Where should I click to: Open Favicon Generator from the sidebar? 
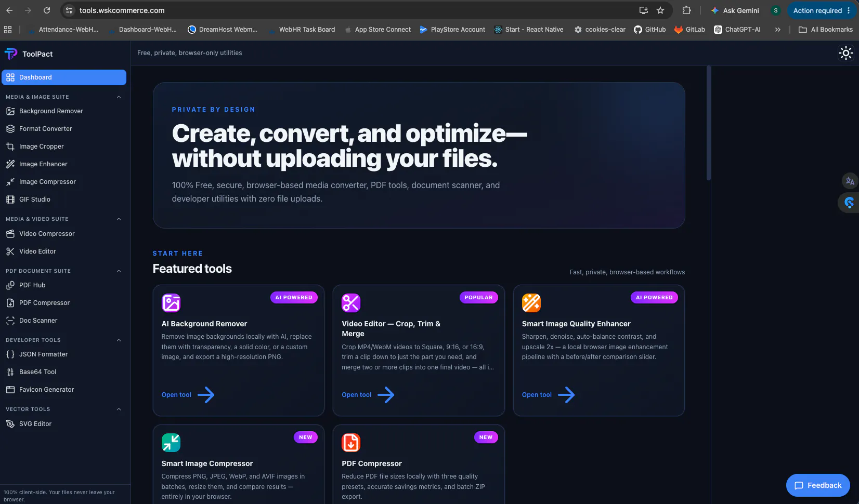pos(64,390)
